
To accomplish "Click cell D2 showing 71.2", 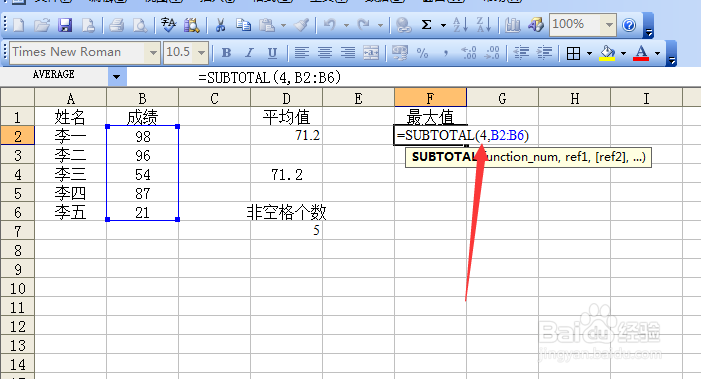I will [286, 135].
